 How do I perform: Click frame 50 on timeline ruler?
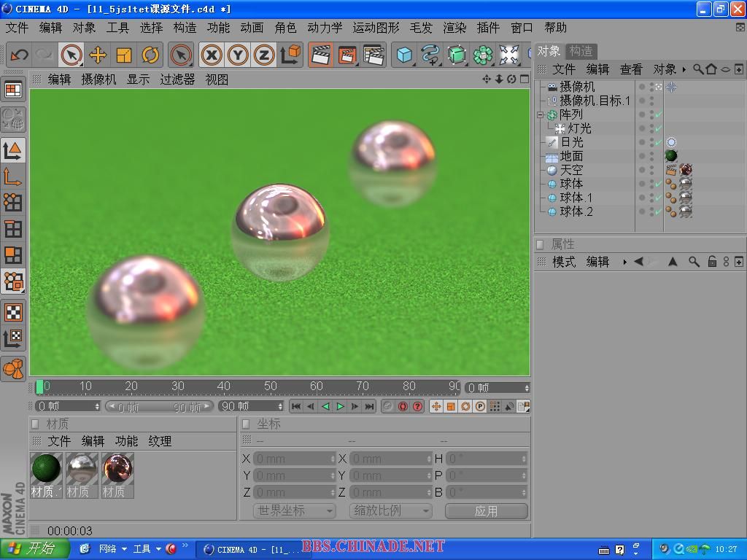tap(271, 386)
